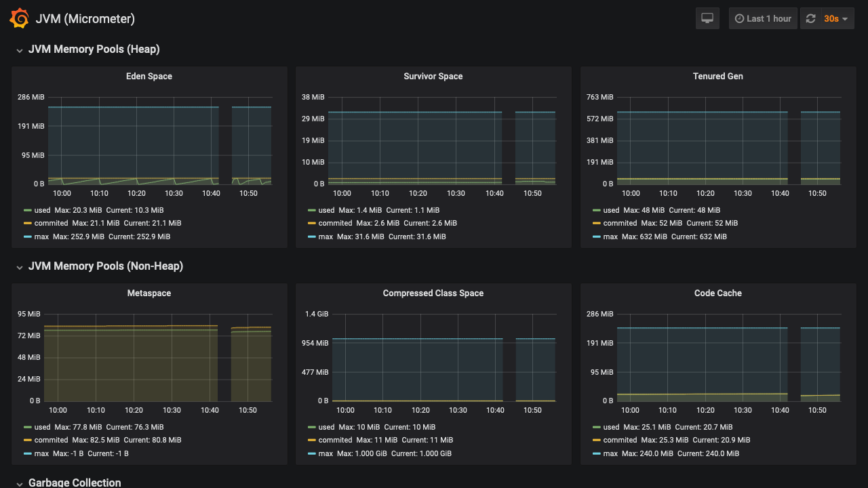The width and height of the screenshot is (868, 488).
Task: Open the JVM (Micrometer) dashboard title
Action: [x=85, y=19]
